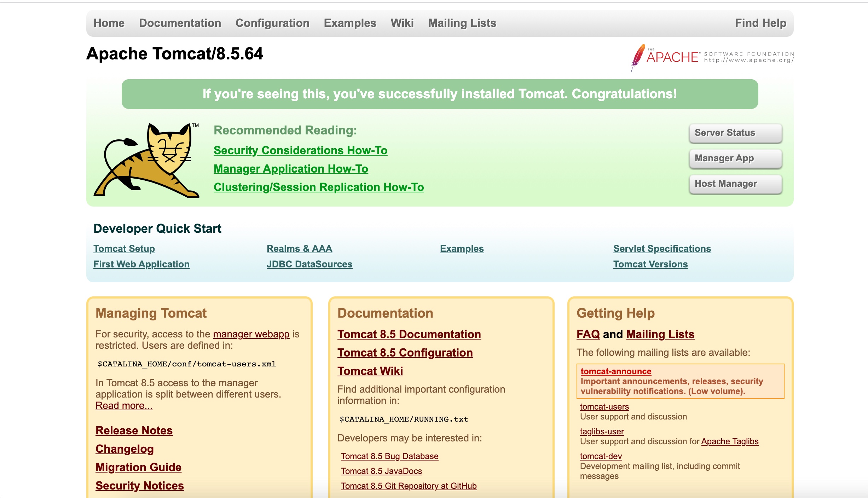Screen dimensions: 868x498
Task: Open the Server Status button
Action: [x=735, y=133]
